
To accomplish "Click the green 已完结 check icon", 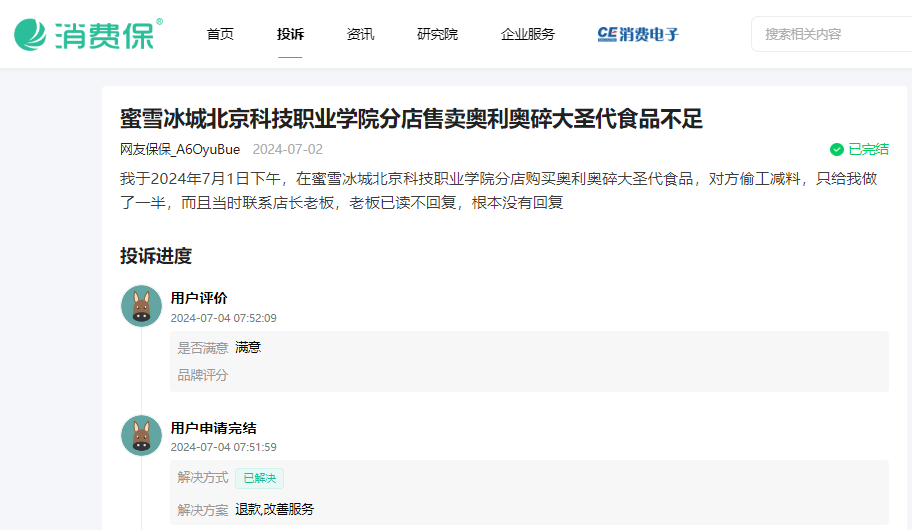I will (836, 150).
